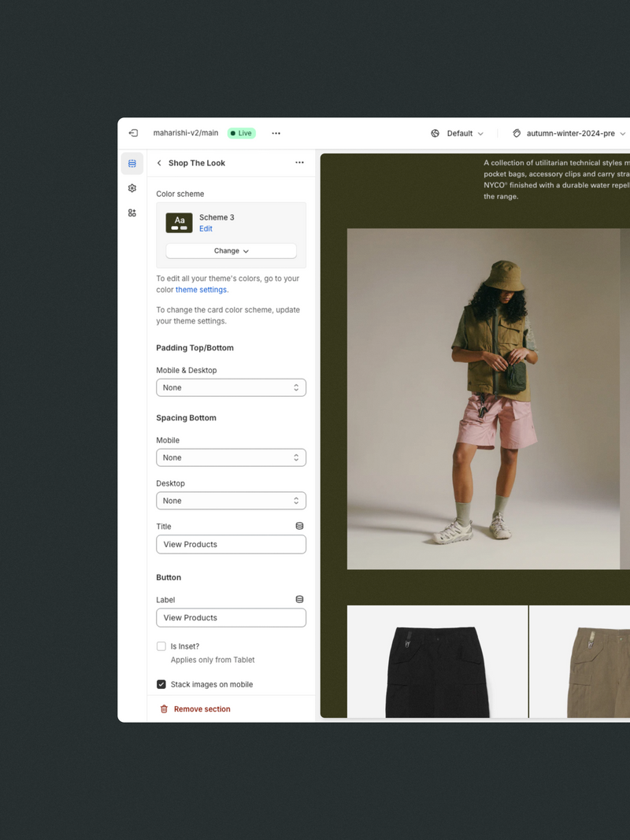The width and height of the screenshot is (630, 840).
Task: Uncheck Stack images on mobile
Action: (x=161, y=684)
